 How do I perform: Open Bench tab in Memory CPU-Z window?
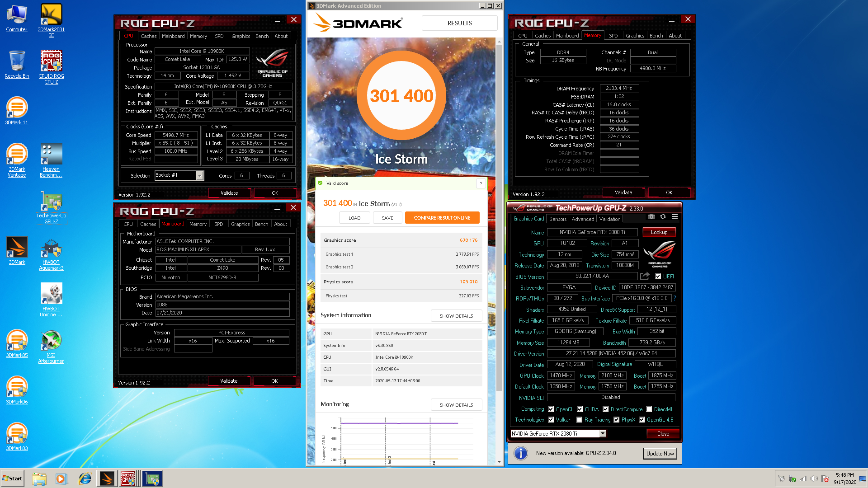coord(656,36)
